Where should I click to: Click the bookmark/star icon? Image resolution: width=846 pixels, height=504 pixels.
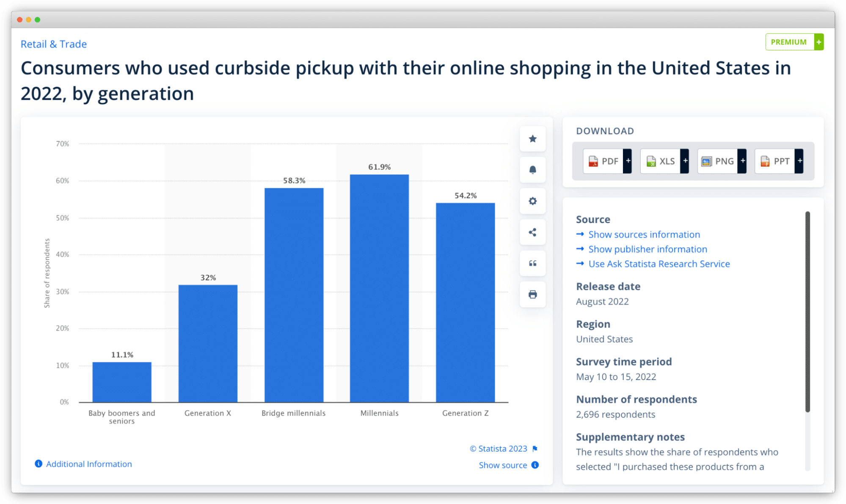click(533, 138)
